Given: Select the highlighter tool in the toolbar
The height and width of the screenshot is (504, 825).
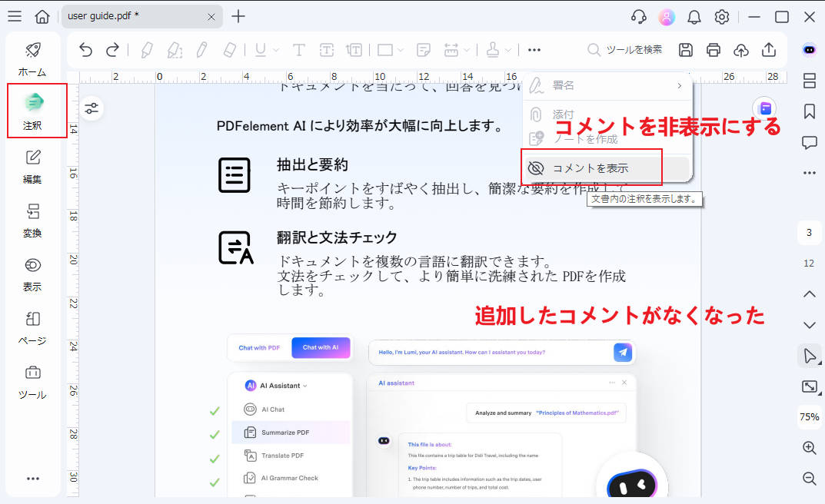Looking at the screenshot, I should pyautogui.click(x=146, y=49).
